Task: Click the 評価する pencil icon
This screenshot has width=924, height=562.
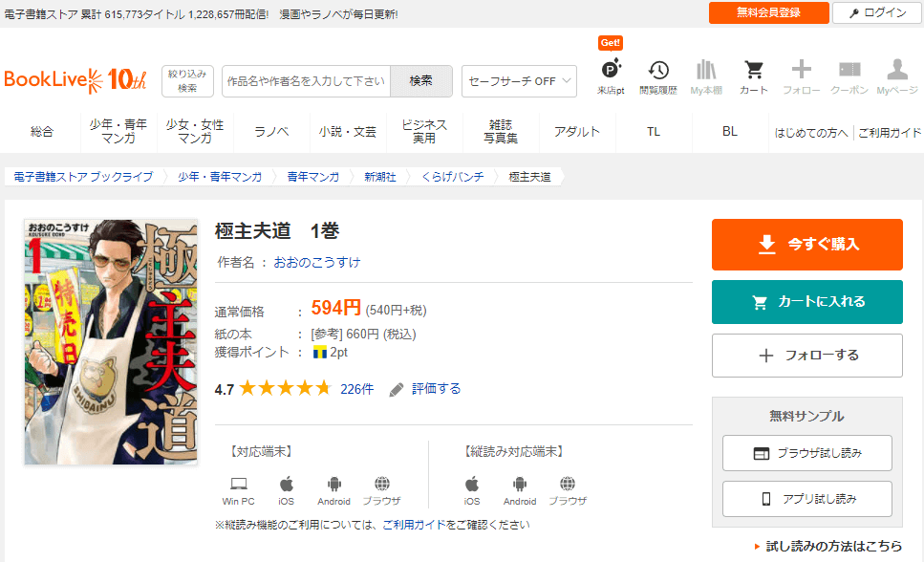Action: pos(397,389)
